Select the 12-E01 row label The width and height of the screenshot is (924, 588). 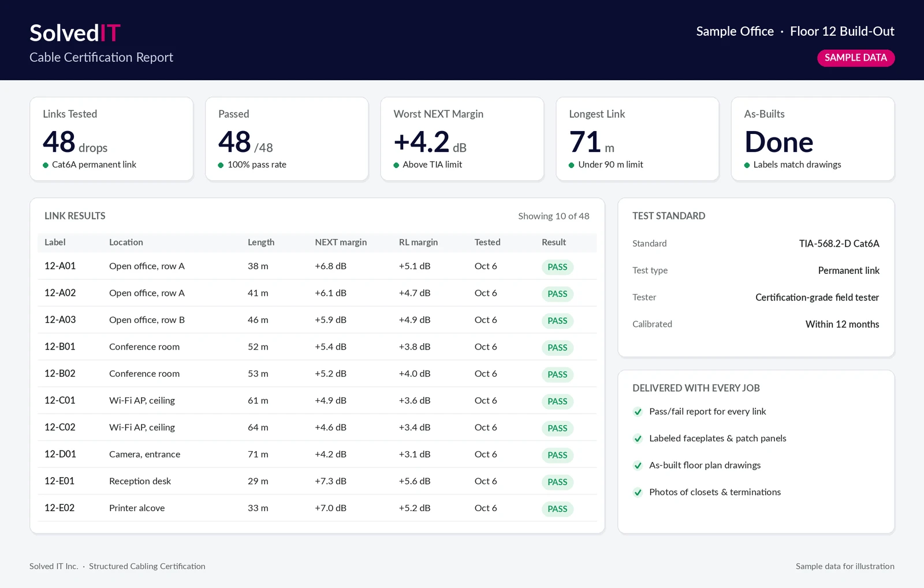click(59, 481)
